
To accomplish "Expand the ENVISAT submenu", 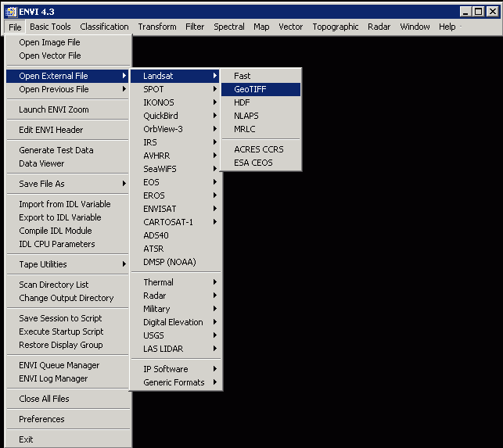I will (175, 209).
